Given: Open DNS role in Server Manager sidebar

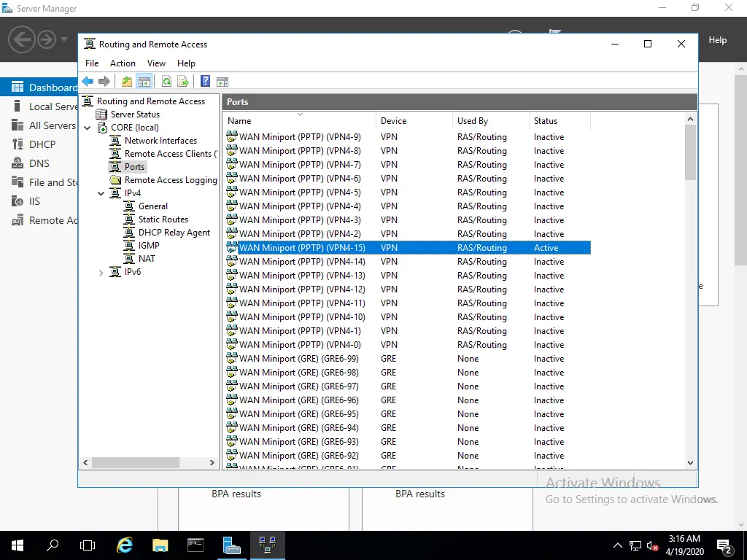Looking at the screenshot, I should point(39,163).
